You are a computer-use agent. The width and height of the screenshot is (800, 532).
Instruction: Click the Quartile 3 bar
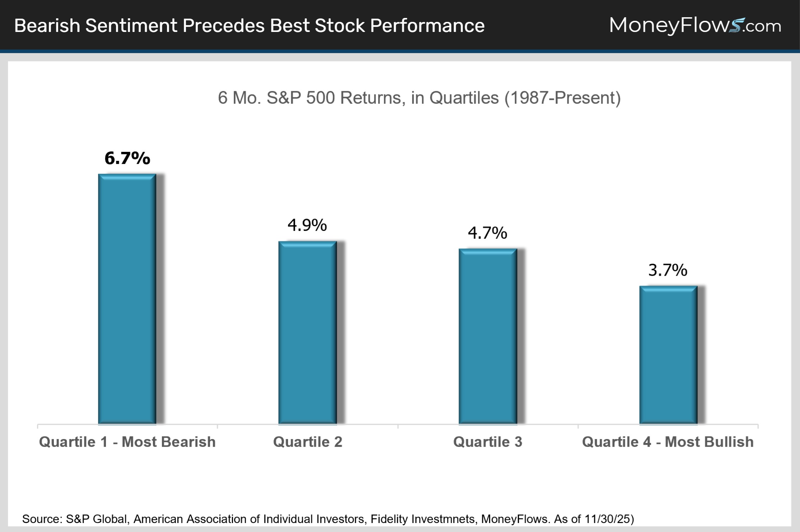pyautogui.click(x=488, y=336)
